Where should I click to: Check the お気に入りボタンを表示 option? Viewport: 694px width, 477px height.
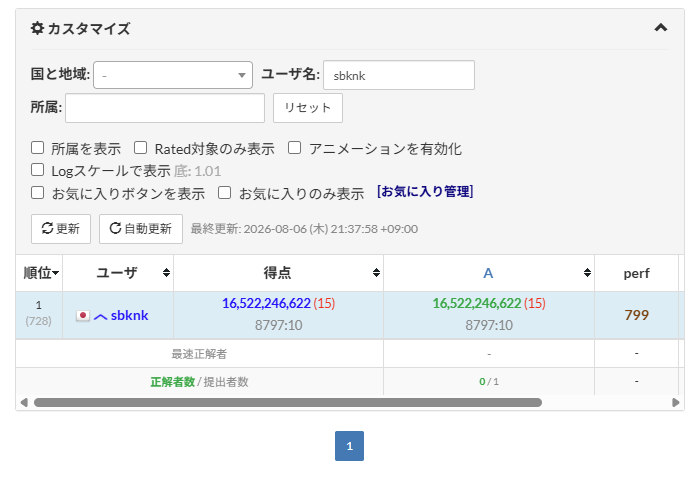coord(38,193)
